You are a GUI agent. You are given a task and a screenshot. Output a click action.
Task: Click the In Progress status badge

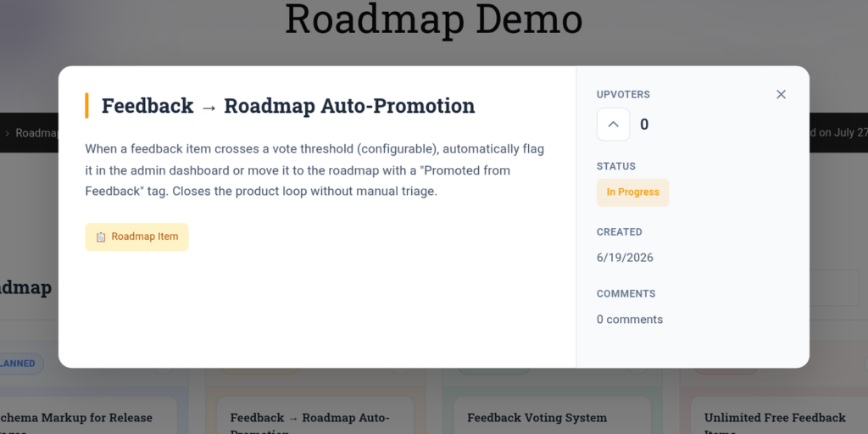coord(632,192)
